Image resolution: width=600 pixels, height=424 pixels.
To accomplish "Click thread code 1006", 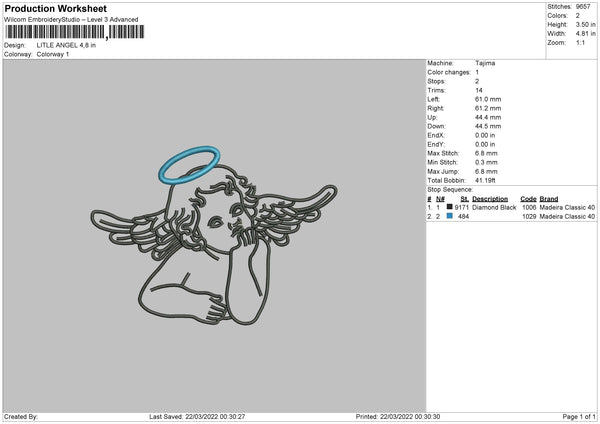I will [529, 208].
